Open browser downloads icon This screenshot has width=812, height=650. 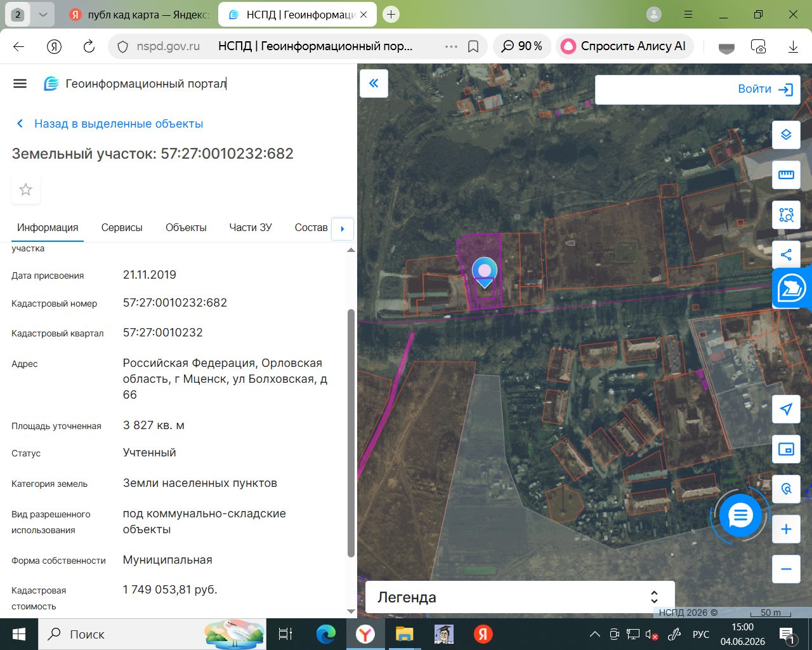tap(793, 46)
